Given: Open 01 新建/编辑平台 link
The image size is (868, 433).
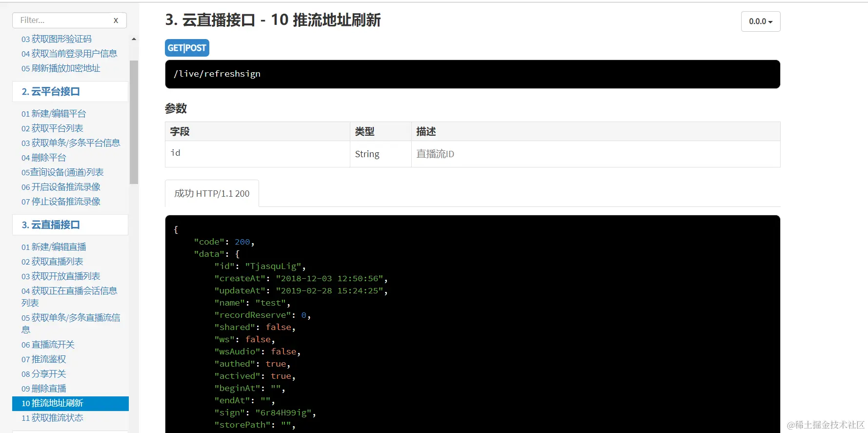Looking at the screenshot, I should (x=54, y=114).
